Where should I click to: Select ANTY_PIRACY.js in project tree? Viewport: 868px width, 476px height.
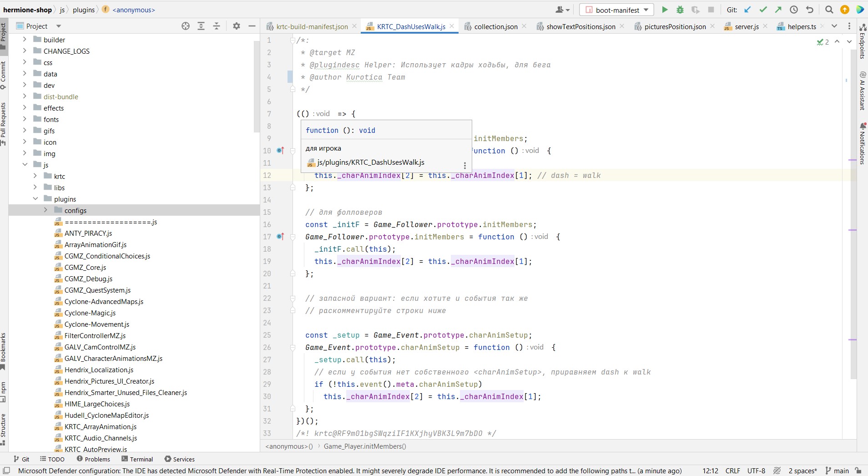coord(88,233)
